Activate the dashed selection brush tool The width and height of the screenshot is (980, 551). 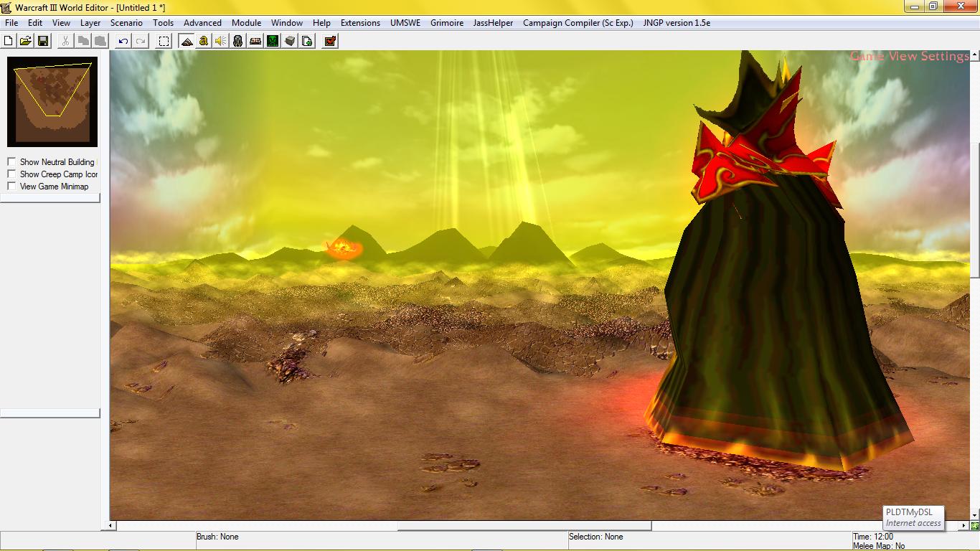[x=164, y=42]
